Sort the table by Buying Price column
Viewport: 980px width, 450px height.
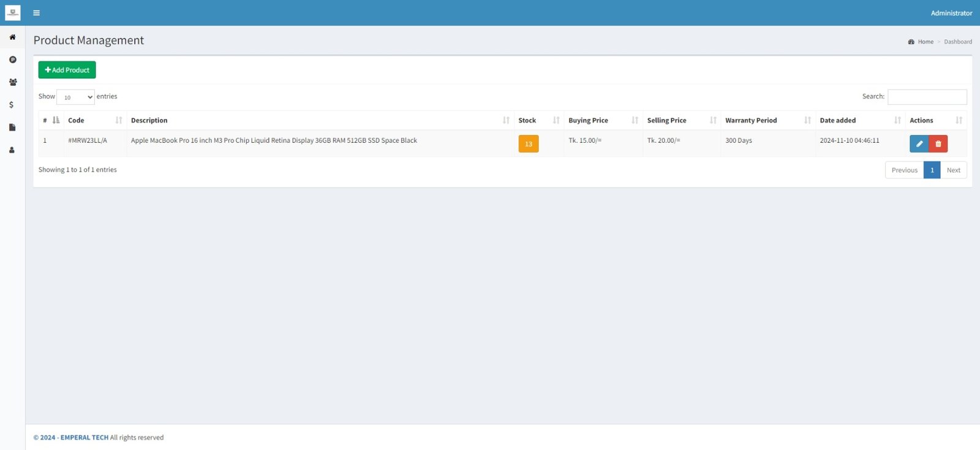click(603, 120)
